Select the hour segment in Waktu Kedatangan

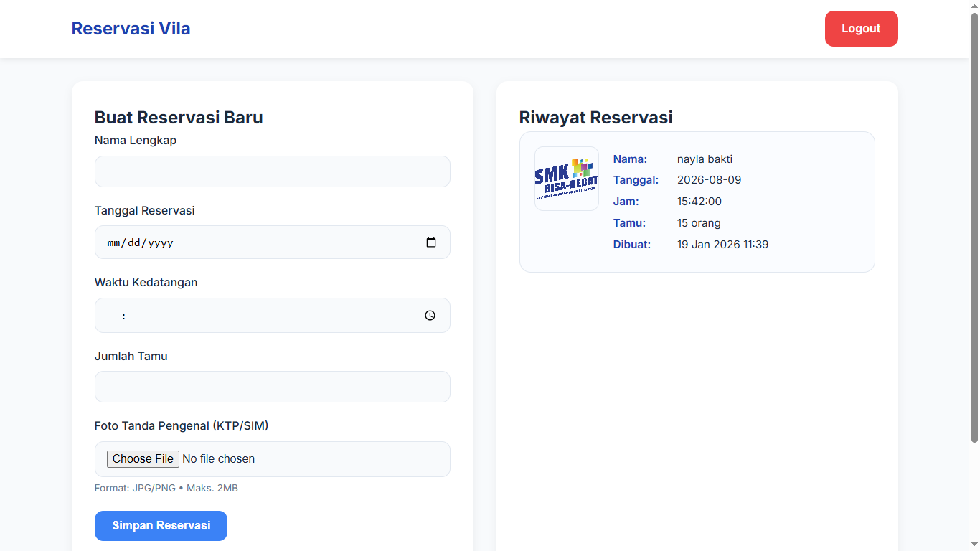[113, 316]
